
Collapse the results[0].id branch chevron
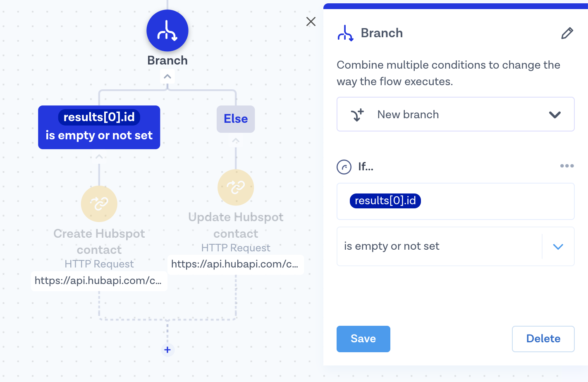point(99,157)
